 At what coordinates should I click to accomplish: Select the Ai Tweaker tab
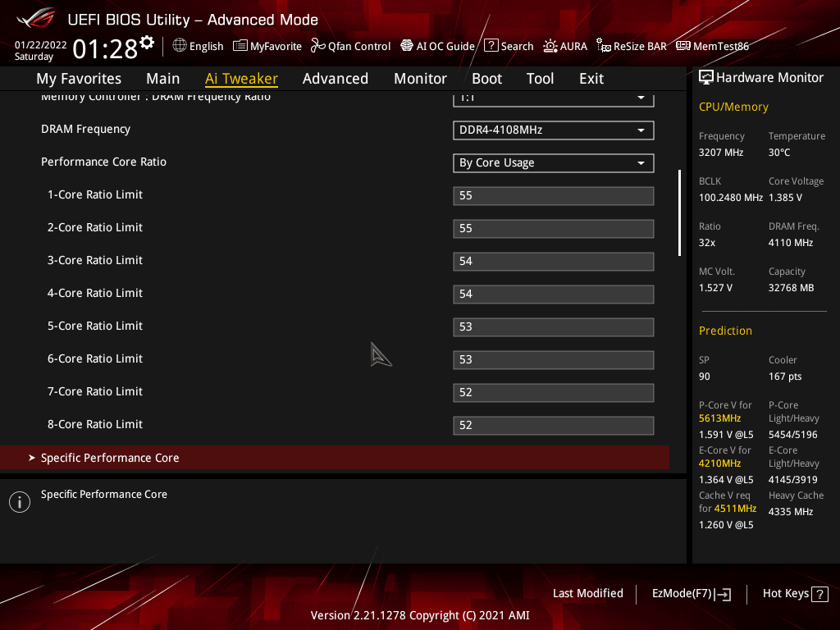coord(241,79)
